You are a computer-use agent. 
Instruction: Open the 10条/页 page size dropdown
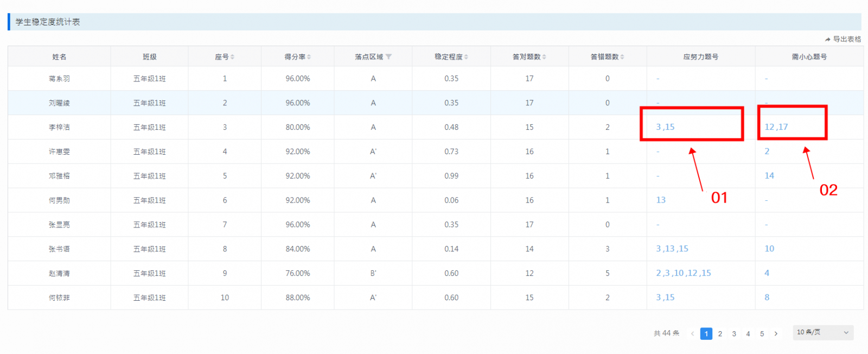822,332
